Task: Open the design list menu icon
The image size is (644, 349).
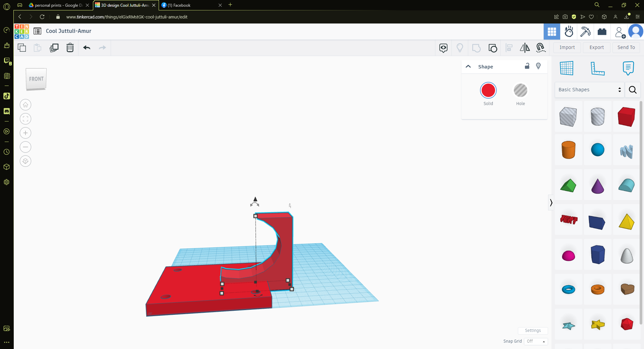Action: pyautogui.click(x=38, y=31)
